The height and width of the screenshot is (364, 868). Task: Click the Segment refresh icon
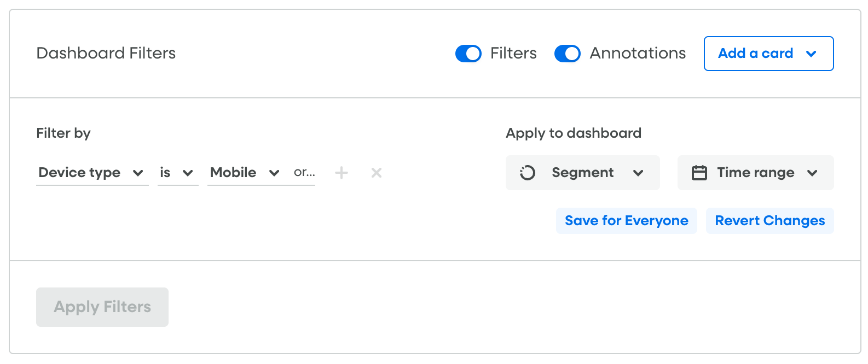(526, 173)
